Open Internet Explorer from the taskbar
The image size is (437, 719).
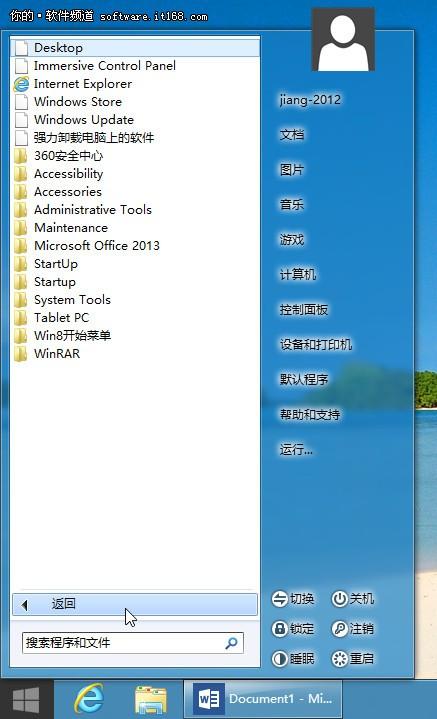click(x=89, y=699)
